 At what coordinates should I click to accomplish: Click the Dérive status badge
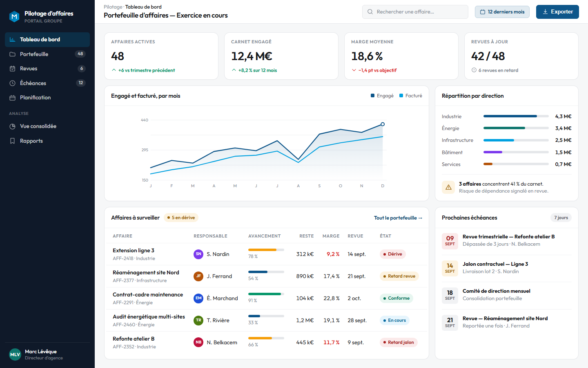tap(393, 254)
